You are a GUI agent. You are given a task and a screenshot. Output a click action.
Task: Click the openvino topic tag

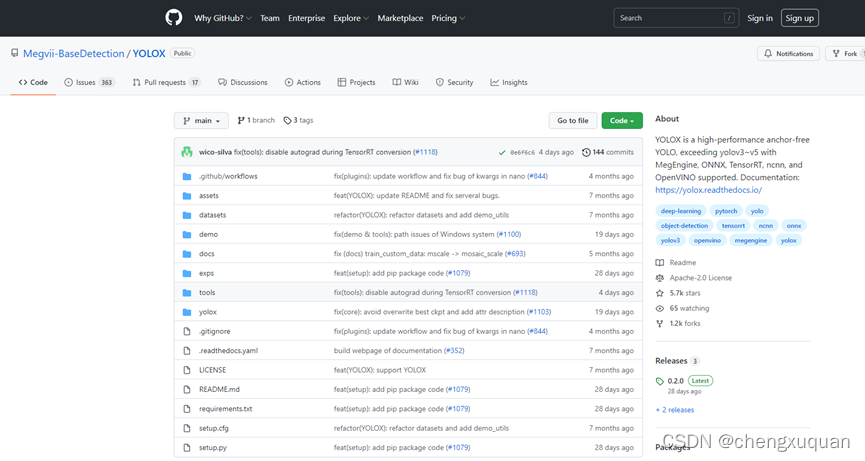click(x=707, y=240)
